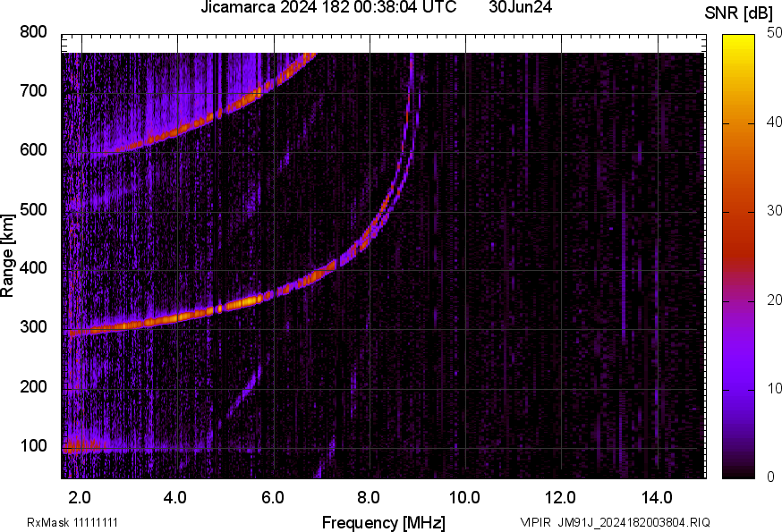Viewport: 782px width, 532px height.
Task: Click the colorbar tick label 20
Action: (774, 300)
